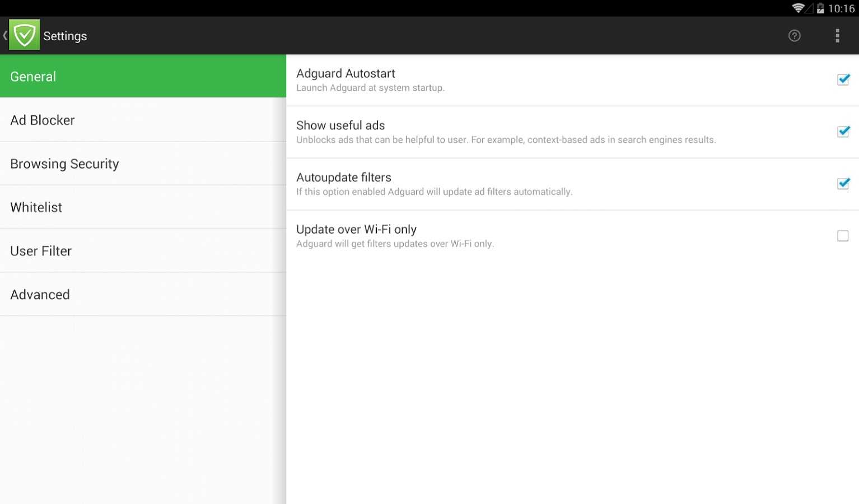Uncheck the Adguard Autostart checkbox

point(843,80)
